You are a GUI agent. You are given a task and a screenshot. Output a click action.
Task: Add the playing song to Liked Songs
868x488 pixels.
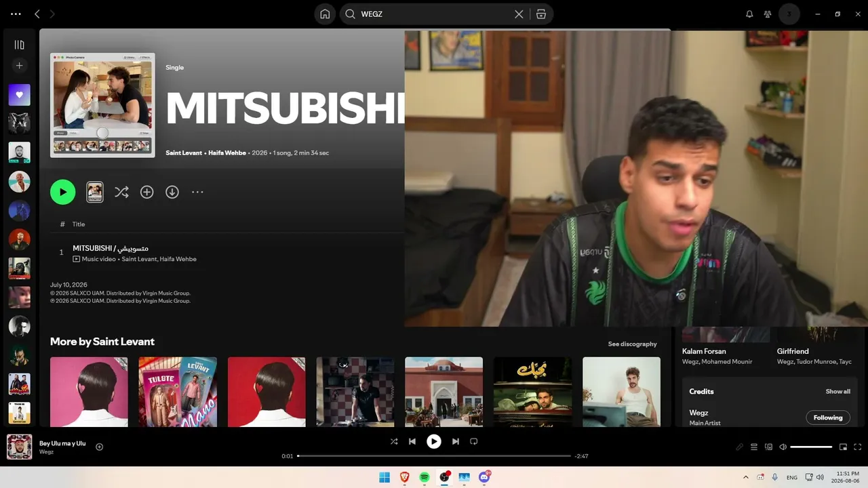(x=100, y=447)
